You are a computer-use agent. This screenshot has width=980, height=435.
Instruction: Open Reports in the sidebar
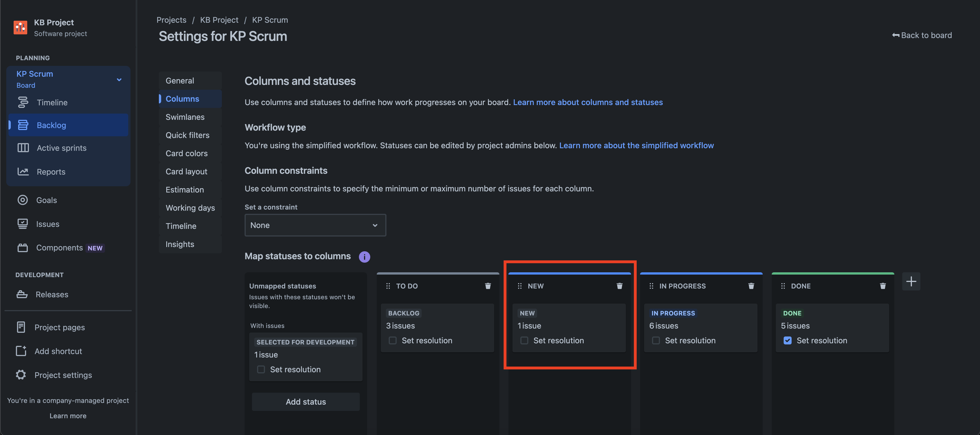coord(51,172)
